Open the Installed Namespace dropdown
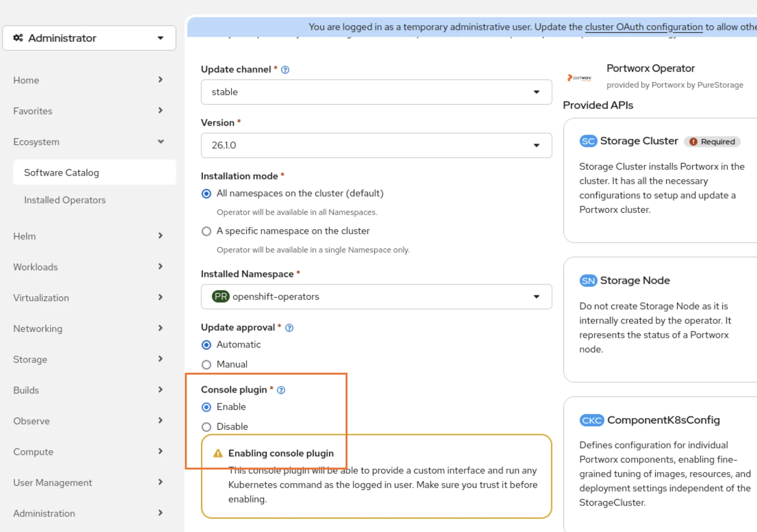Screen dimensions: 757x532 tap(377, 297)
